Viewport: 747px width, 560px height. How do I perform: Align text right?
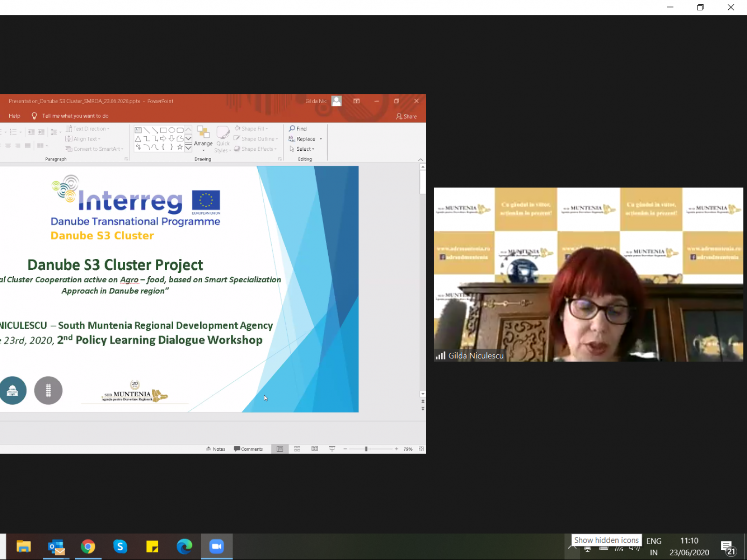(x=18, y=146)
